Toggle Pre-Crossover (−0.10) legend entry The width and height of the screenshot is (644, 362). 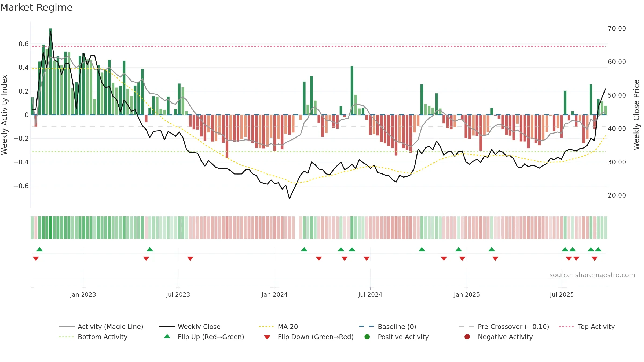click(504, 327)
